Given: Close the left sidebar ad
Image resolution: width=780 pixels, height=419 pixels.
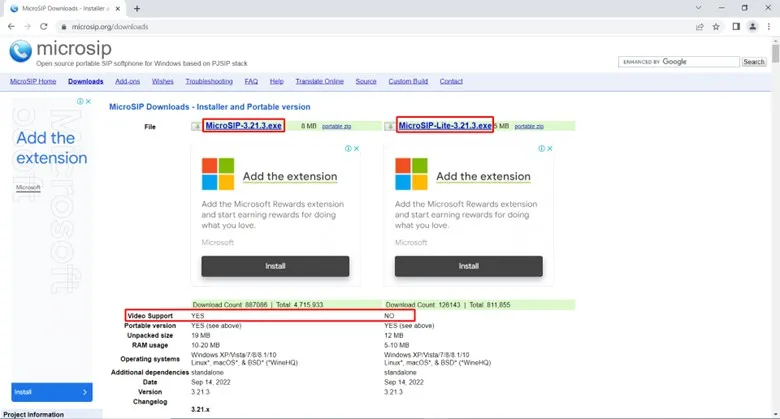Looking at the screenshot, I should click(x=88, y=101).
